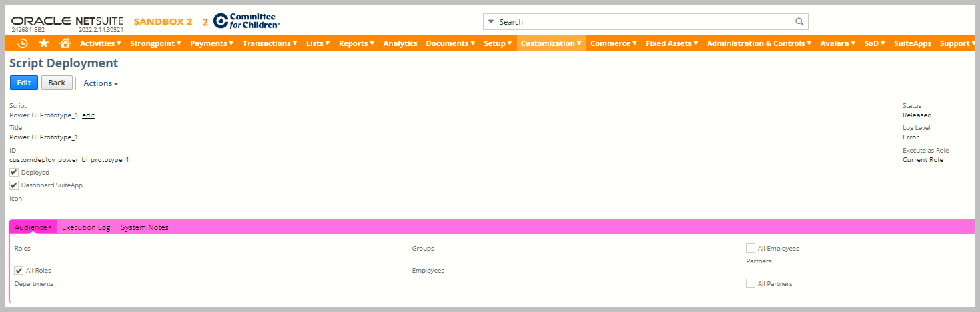Viewport: 980px width, 312px height.
Task: Click the Log Level value Error
Action: [911, 137]
